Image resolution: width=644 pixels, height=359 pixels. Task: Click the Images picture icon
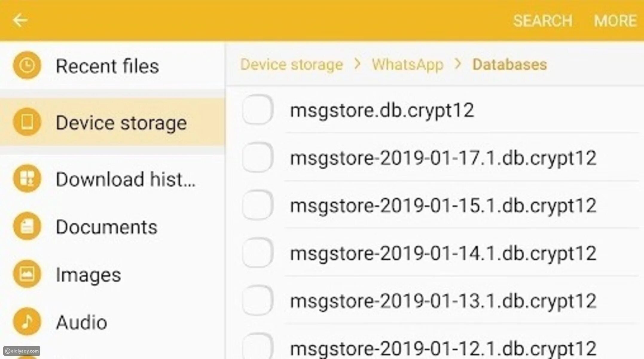pos(27,274)
